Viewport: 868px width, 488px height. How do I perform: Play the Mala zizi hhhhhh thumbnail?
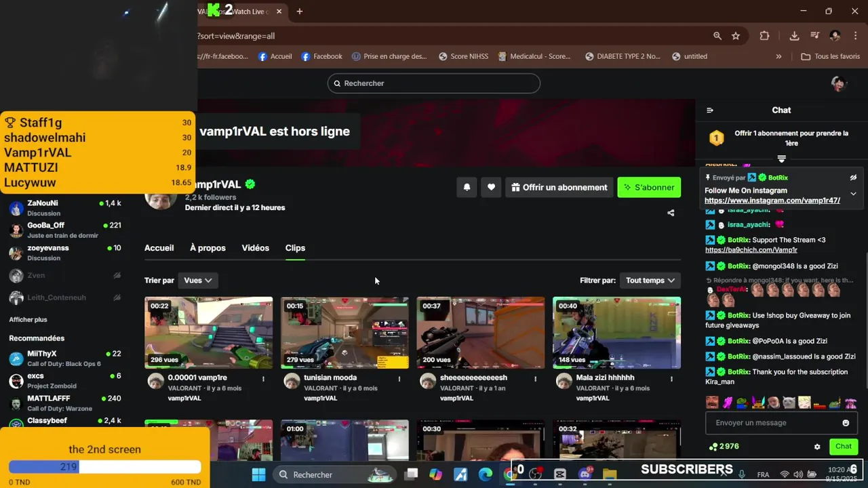coord(616,333)
